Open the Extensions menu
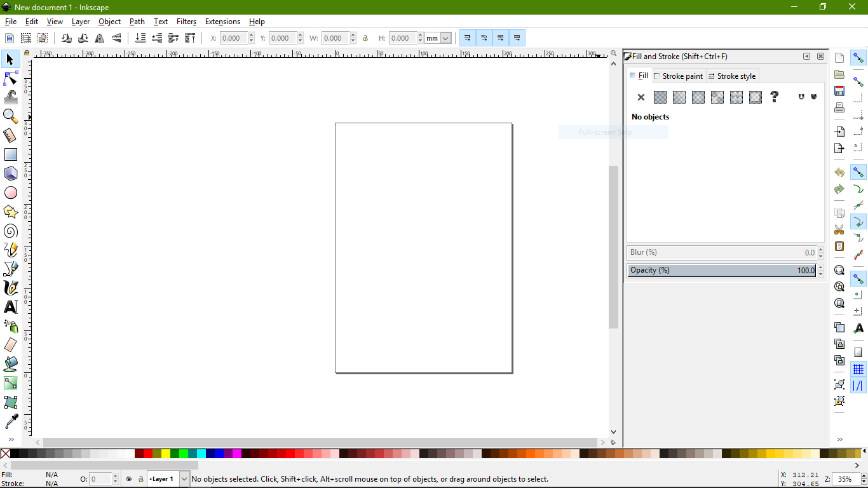Viewport: 868px width, 488px height. click(x=222, y=22)
